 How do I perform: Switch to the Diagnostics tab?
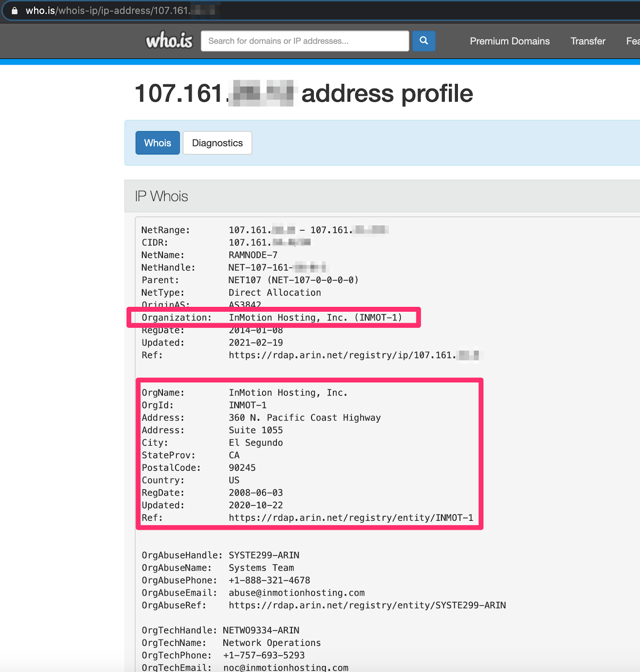217,143
